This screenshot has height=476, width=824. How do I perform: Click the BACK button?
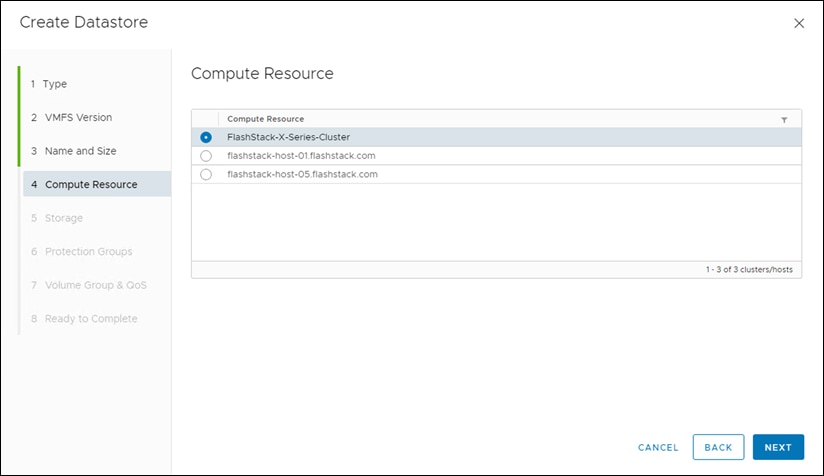718,447
